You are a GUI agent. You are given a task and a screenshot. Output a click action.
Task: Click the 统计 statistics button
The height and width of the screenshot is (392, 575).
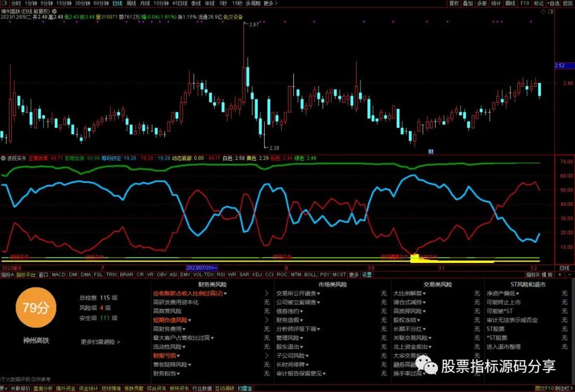pyautogui.click(x=496, y=3)
